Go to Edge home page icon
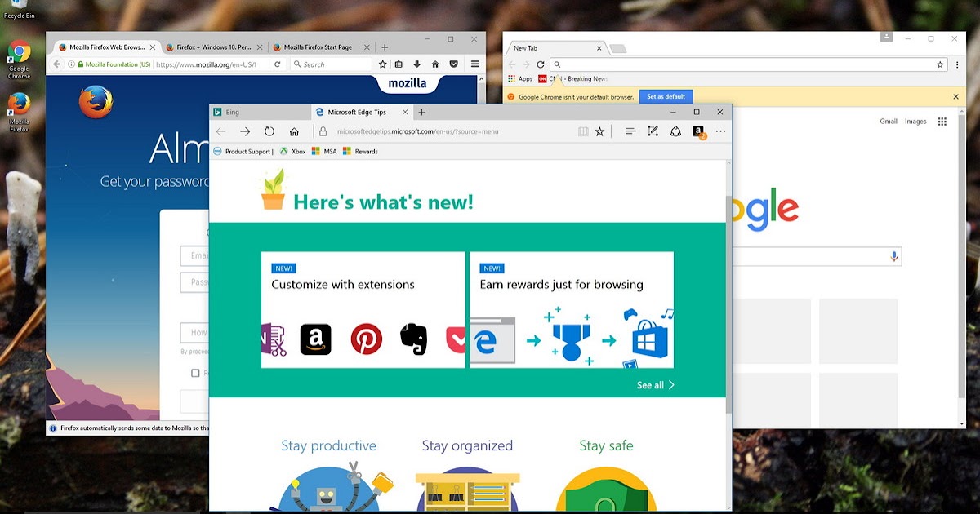 [294, 131]
